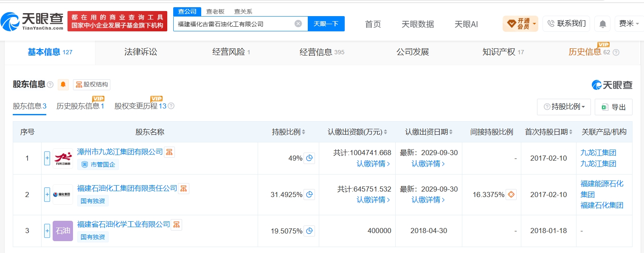Click pie chart icon for 19.5075% holding

point(309,231)
